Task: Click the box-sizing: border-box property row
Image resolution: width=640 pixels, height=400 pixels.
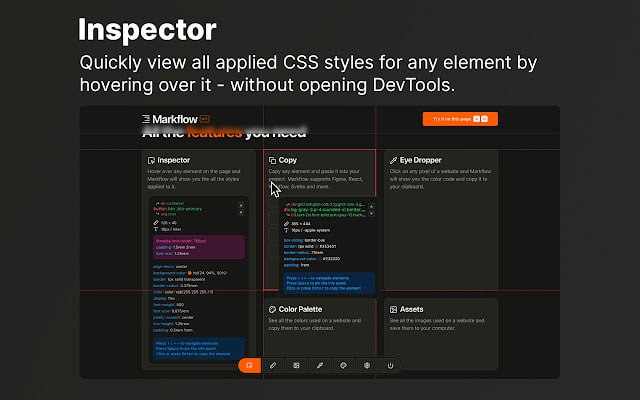Action: click(x=304, y=240)
